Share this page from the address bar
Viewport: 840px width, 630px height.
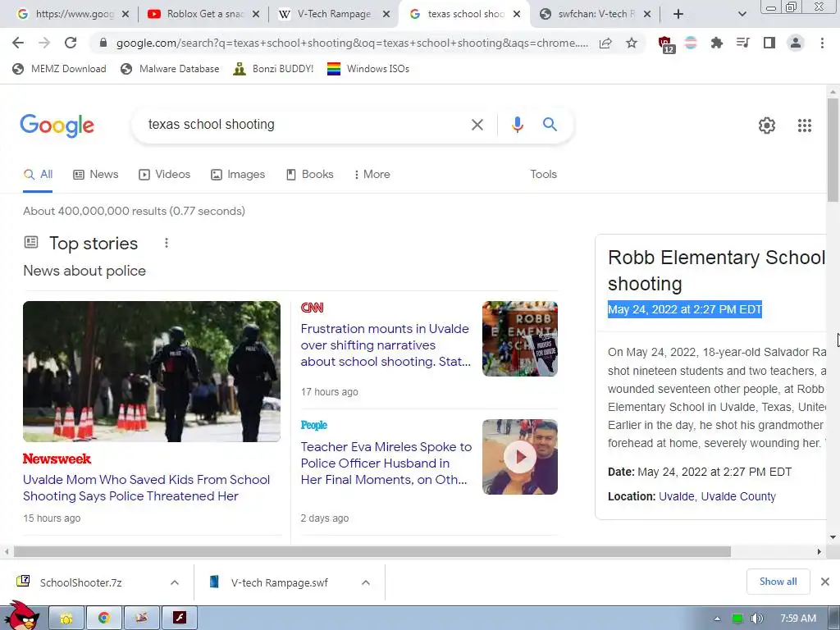605,43
